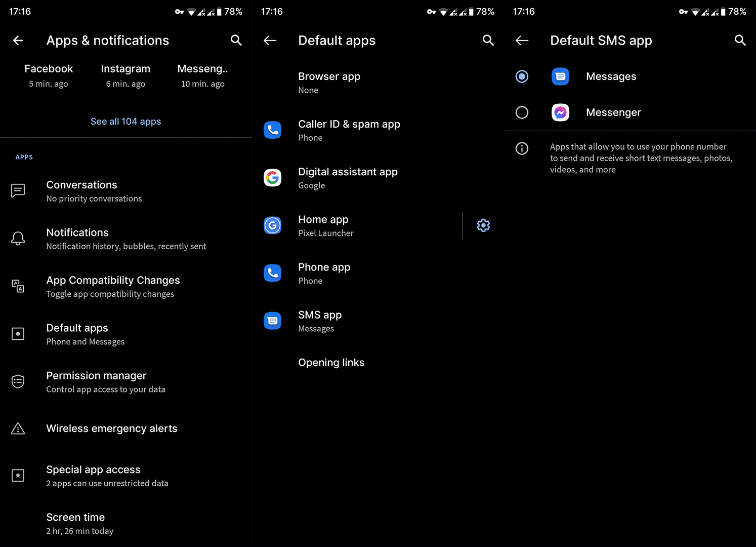
Task: Tap the Notifications bell icon
Action: coord(18,238)
